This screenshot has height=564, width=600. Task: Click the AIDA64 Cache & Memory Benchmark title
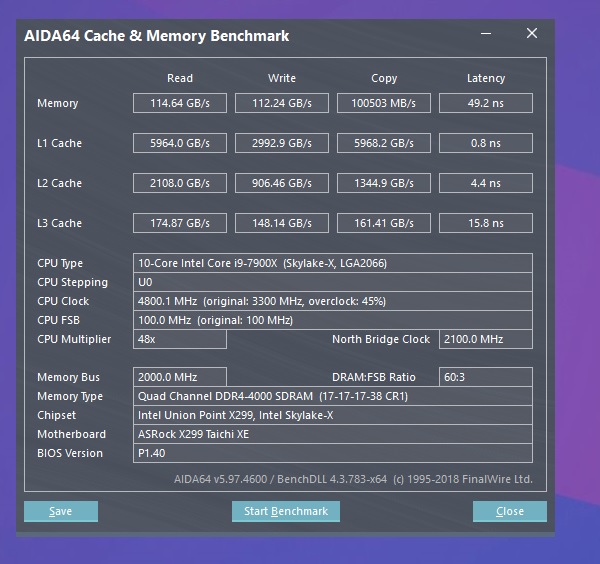[x=157, y=36]
